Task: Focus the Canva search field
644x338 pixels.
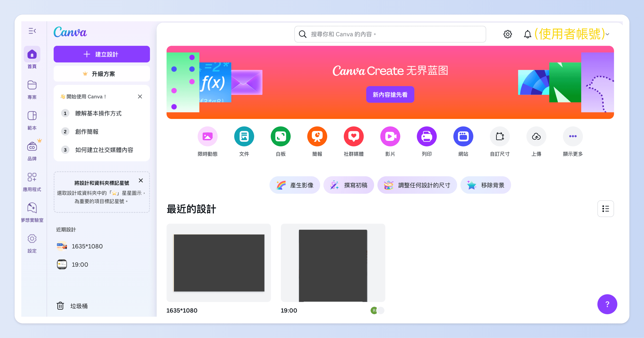Action: (x=390, y=34)
